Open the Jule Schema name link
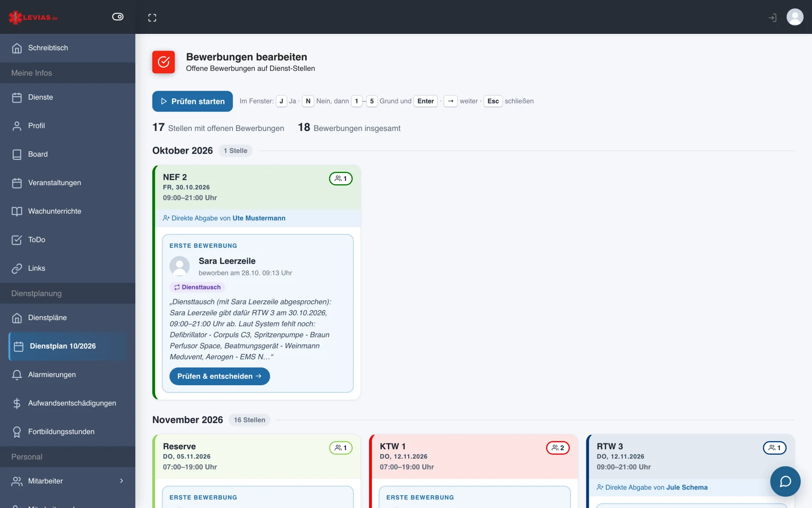Image resolution: width=812 pixels, height=508 pixels. coord(687,487)
